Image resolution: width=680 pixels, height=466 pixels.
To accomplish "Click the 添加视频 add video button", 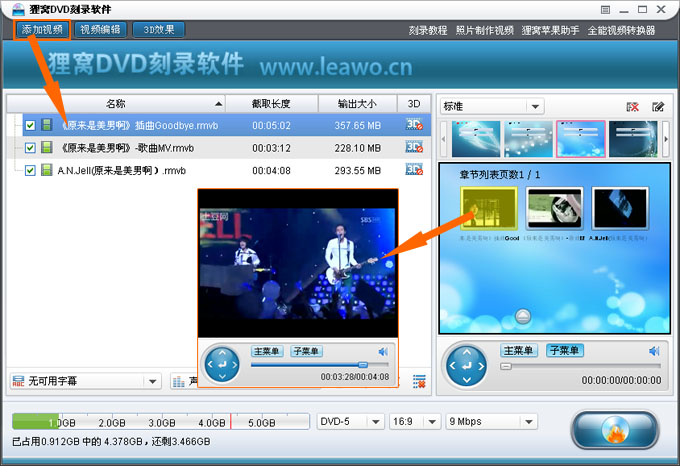I will tap(42, 30).
